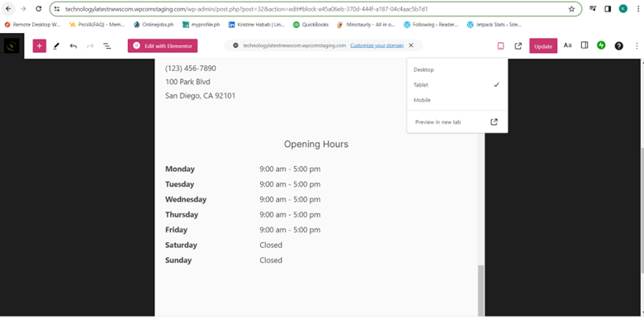644x320 pixels.
Task: Click the phone number (123) 456-7890
Action: tap(191, 69)
